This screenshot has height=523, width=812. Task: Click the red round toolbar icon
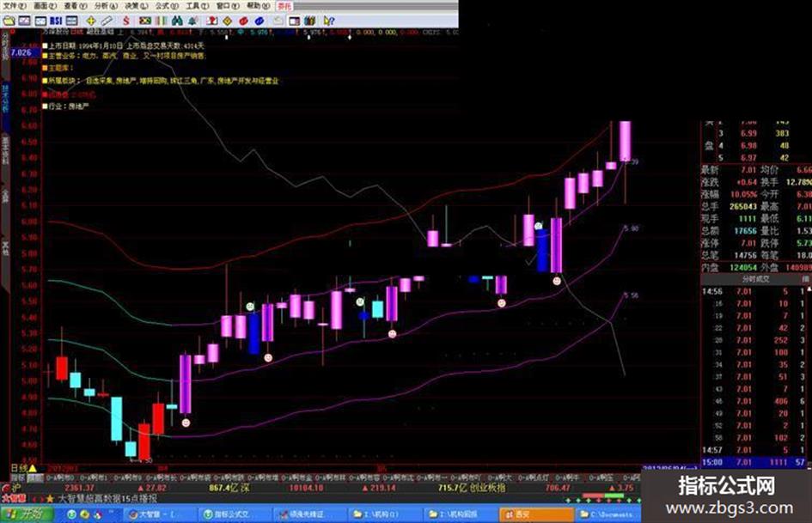coord(243,21)
